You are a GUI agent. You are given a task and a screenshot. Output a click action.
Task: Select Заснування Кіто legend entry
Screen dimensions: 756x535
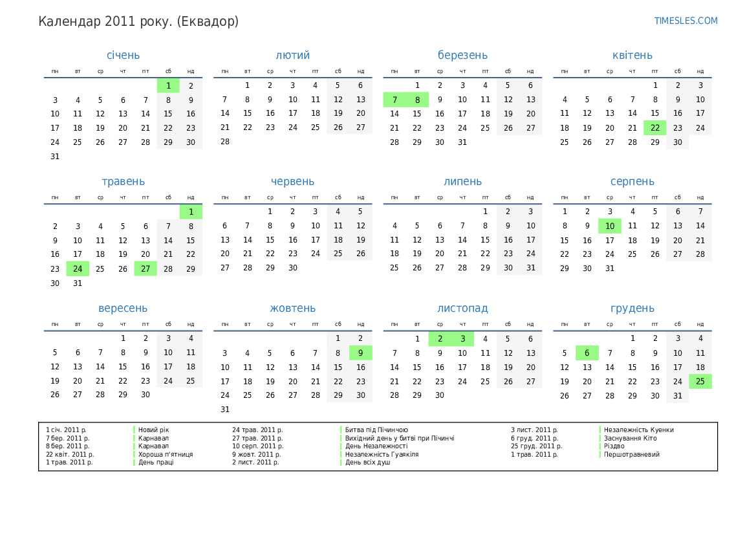(630, 438)
